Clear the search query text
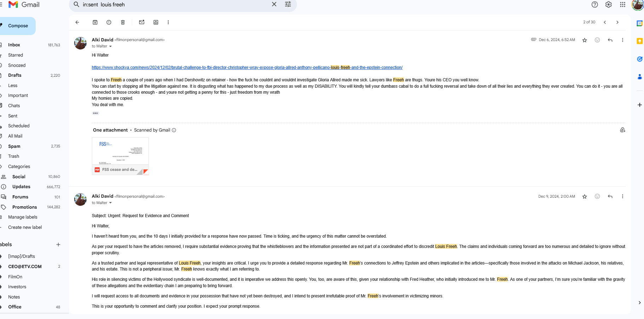Screen dimensions: 644x319 (274, 5)
